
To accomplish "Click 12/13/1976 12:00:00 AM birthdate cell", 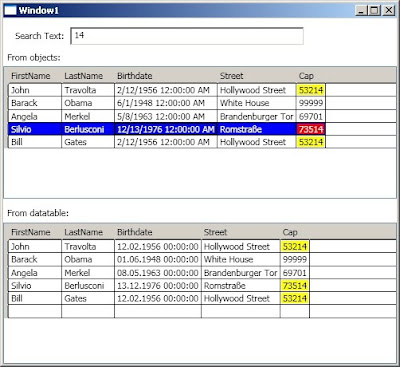I will pos(166,129).
